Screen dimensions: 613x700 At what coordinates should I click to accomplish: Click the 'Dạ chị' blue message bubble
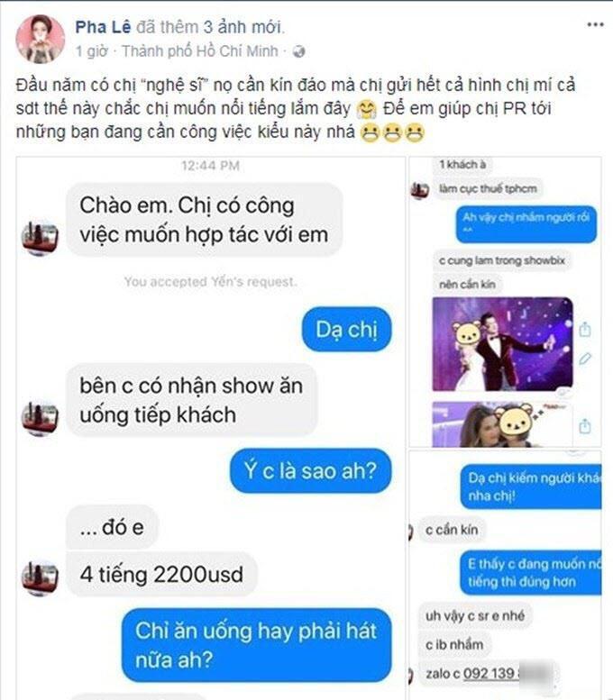347,330
